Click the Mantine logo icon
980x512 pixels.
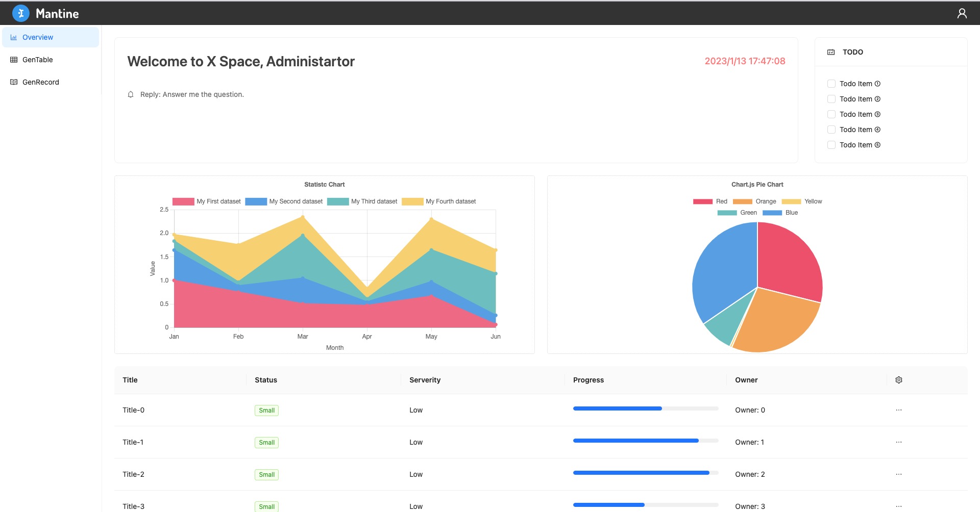coord(21,13)
